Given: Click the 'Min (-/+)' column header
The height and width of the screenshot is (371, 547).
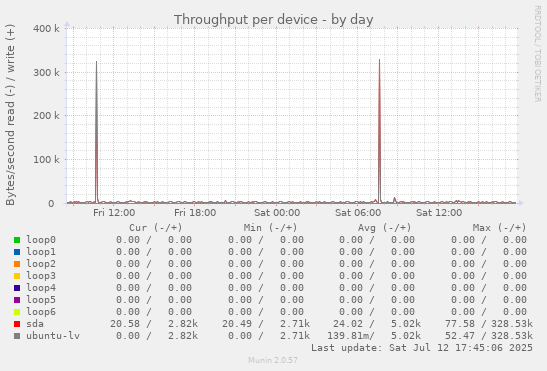Looking at the screenshot, I should (270, 228).
